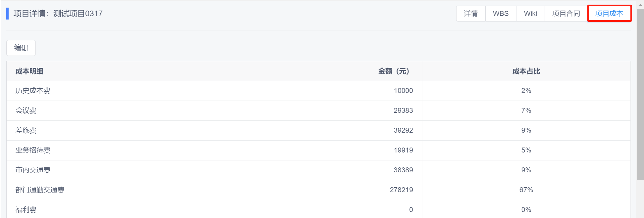
Task: Select the 历史成本费 row label
Action: tap(33, 91)
